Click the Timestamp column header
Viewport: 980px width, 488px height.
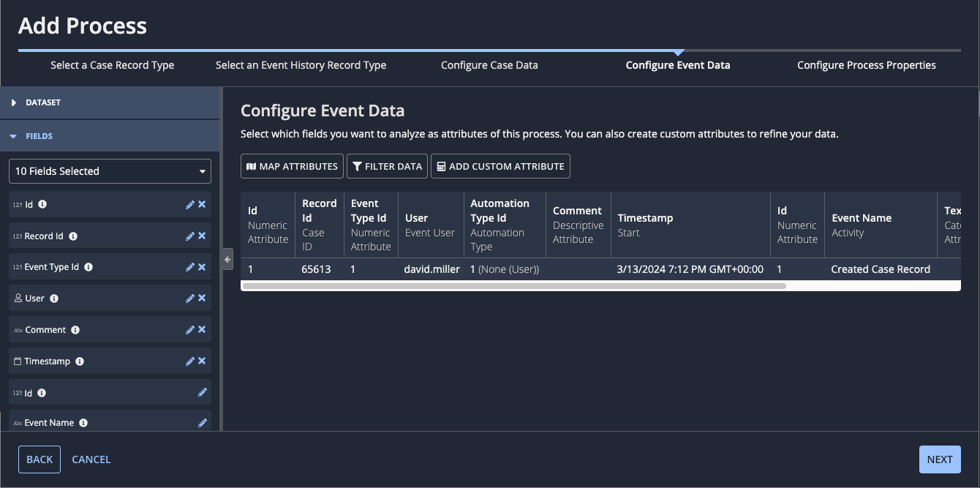[690, 225]
